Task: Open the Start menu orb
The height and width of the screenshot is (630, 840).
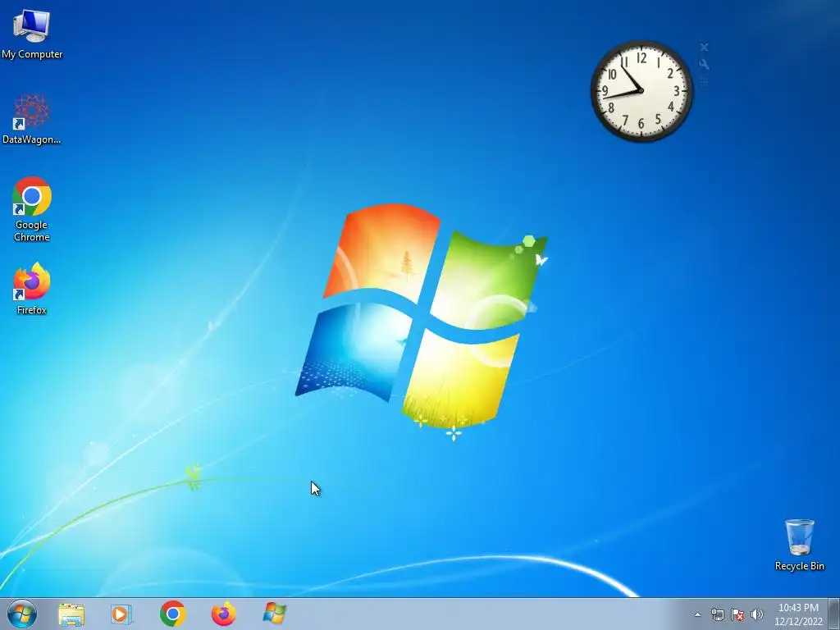Action: pos(22,614)
